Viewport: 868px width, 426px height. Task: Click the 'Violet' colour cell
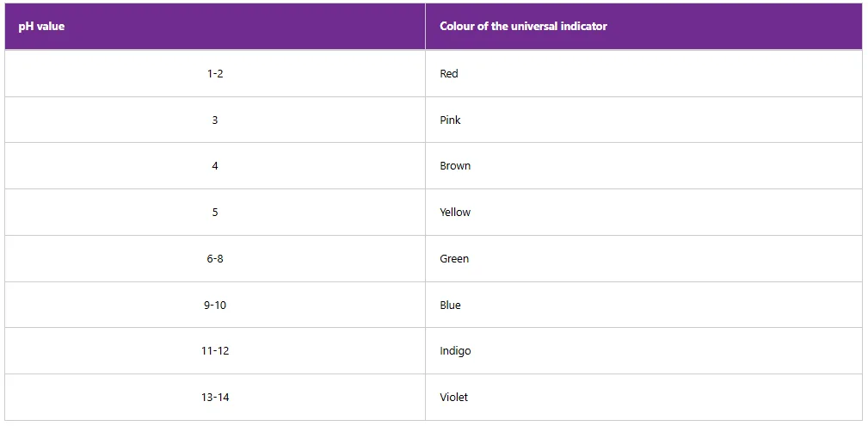coord(454,398)
